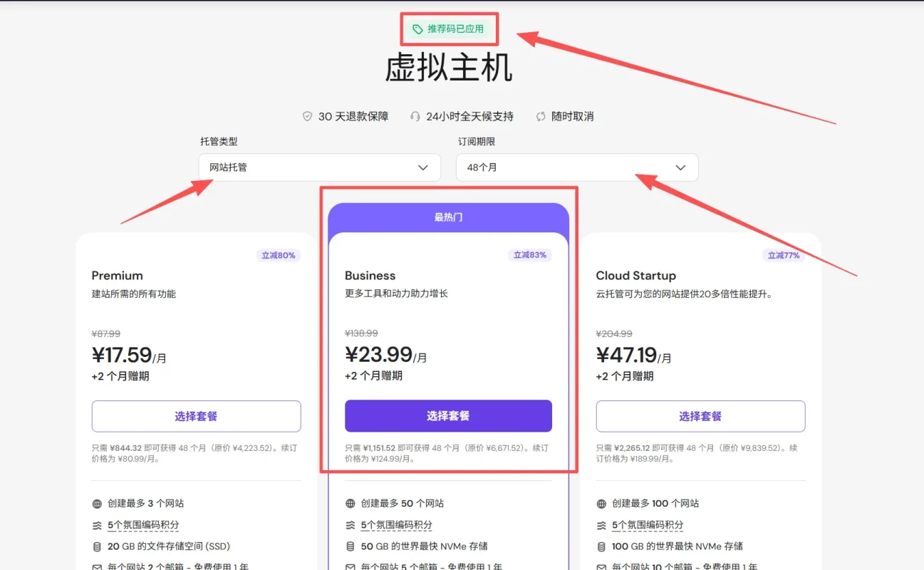Click globe icon in Cloud Startup's 创建最多 100 个网站 row
The image size is (924, 570).
[601, 504]
